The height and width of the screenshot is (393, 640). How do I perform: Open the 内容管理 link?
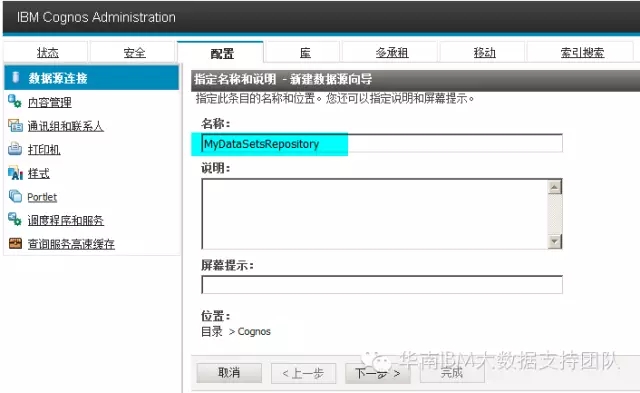pos(49,102)
